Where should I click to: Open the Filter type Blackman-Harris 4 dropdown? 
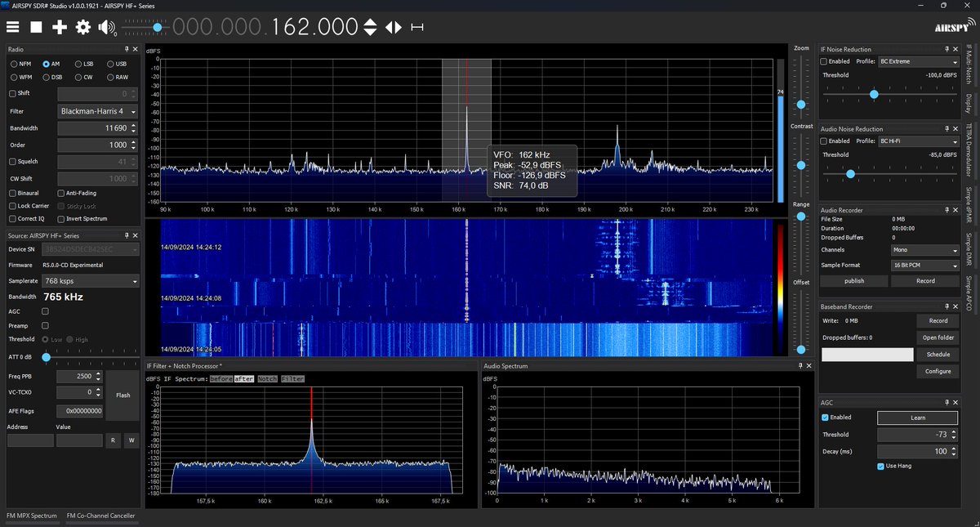(97, 111)
